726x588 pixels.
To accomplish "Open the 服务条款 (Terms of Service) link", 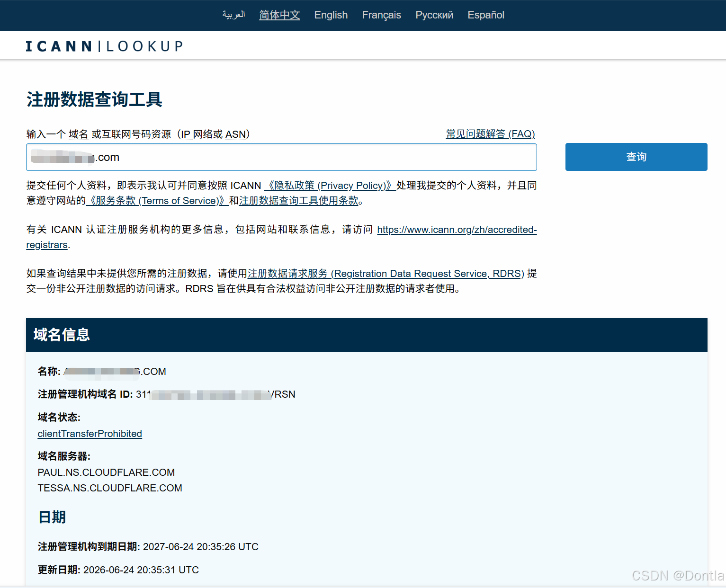I will coord(157,200).
